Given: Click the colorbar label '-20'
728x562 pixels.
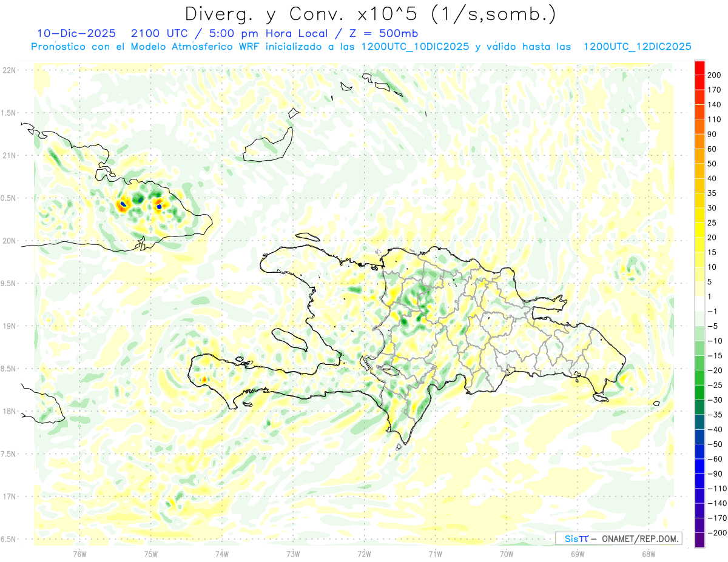Looking at the screenshot, I should coord(715,370).
